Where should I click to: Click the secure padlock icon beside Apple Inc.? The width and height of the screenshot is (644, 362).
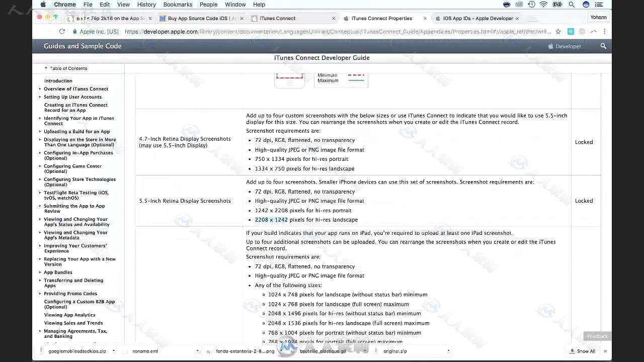pos(75,31)
